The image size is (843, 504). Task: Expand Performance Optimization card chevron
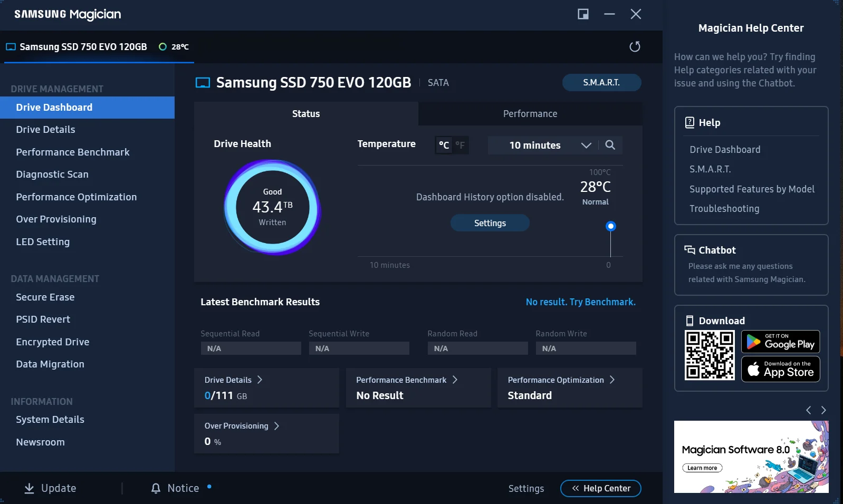coord(612,380)
